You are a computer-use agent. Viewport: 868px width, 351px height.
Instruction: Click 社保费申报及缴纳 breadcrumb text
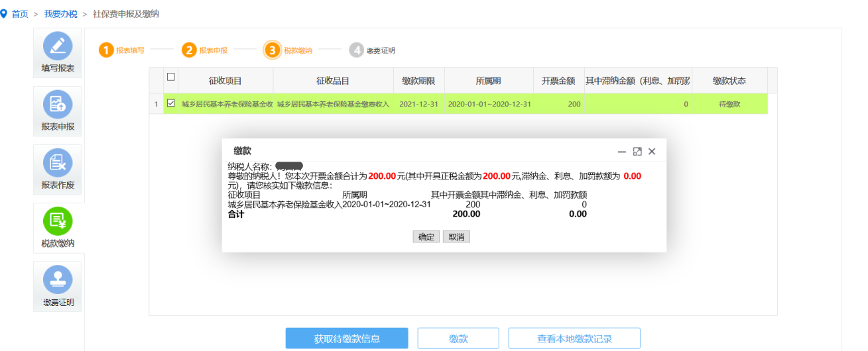126,14
